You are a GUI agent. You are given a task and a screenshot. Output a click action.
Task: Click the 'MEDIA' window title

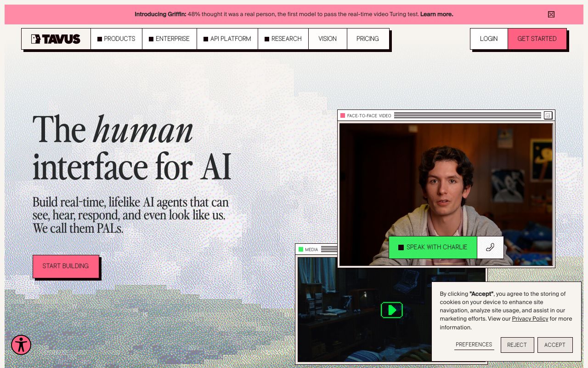coord(311,250)
